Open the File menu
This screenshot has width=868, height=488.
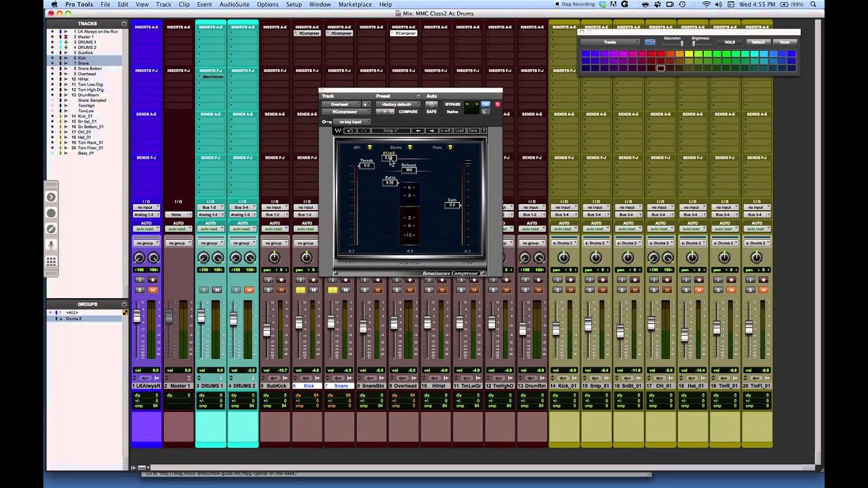pyautogui.click(x=105, y=5)
